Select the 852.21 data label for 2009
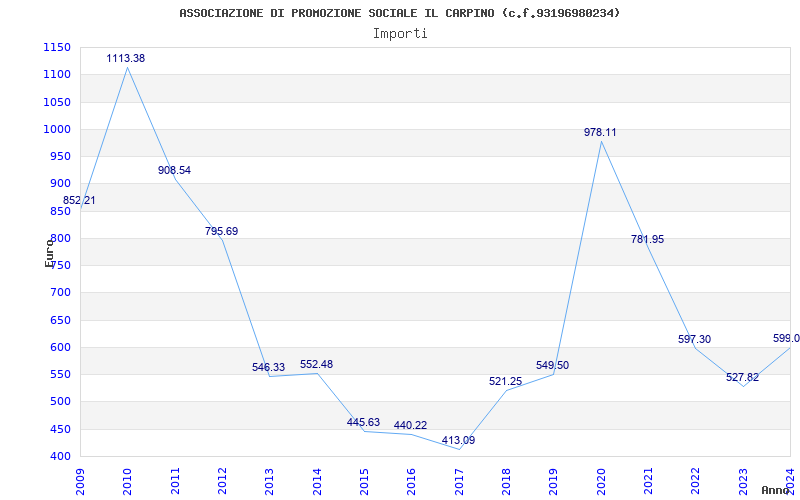 (79, 201)
